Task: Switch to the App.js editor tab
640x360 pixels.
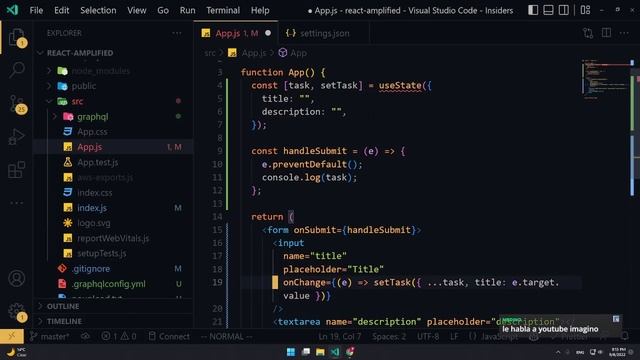Action: click(x=236, y=33)
